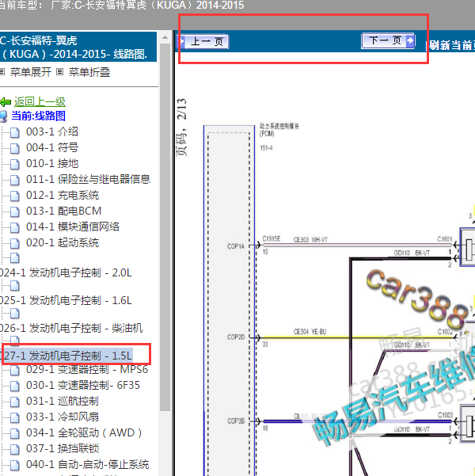Screen dimensions: 475x476
Task: Click COP3B pin label in diagram
Action: (x=236, y=421)
